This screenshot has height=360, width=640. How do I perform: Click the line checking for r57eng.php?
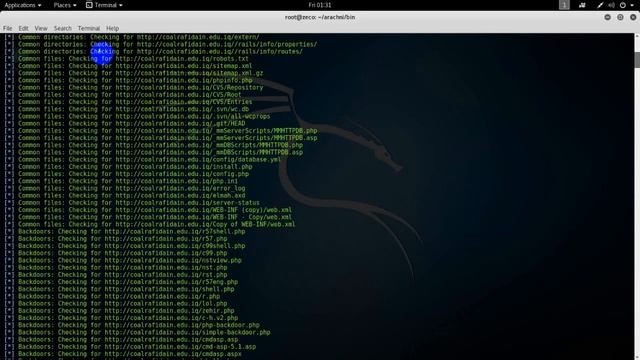pos(121,282)
